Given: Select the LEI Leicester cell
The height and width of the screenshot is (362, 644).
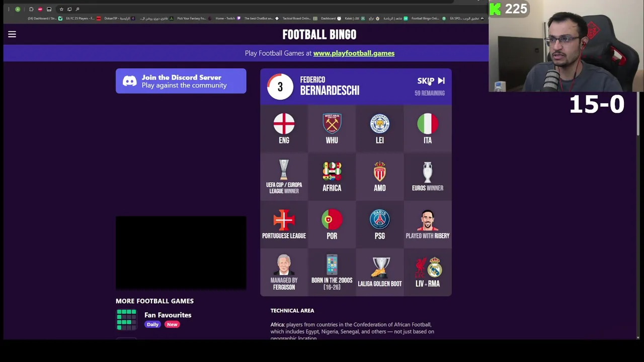Looking at the screenshot, I should (x=379, y=129).
